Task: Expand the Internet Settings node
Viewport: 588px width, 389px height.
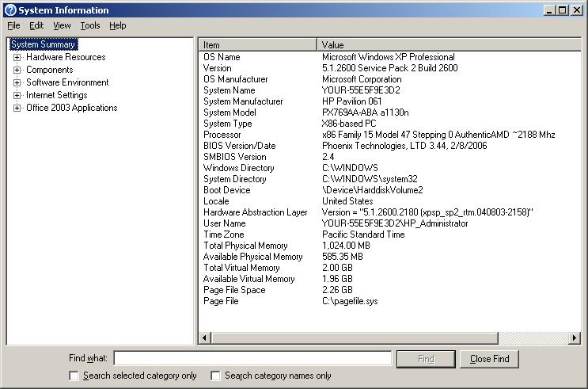Action: [17, 95]
